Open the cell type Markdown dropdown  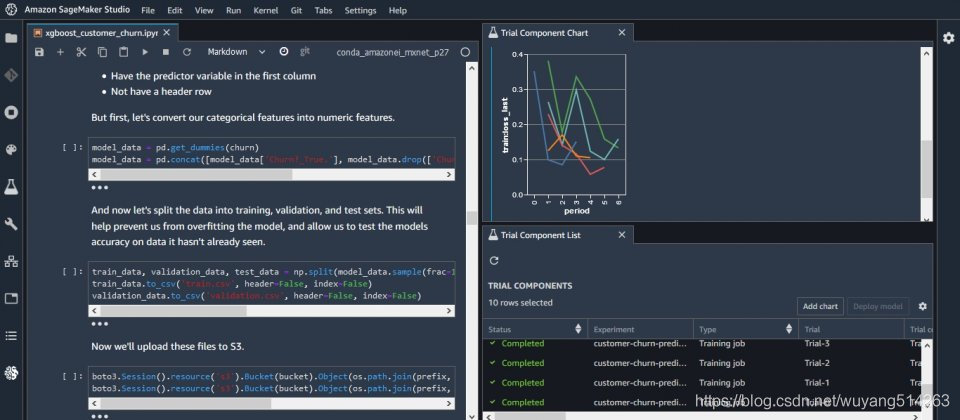click(236, 52)
